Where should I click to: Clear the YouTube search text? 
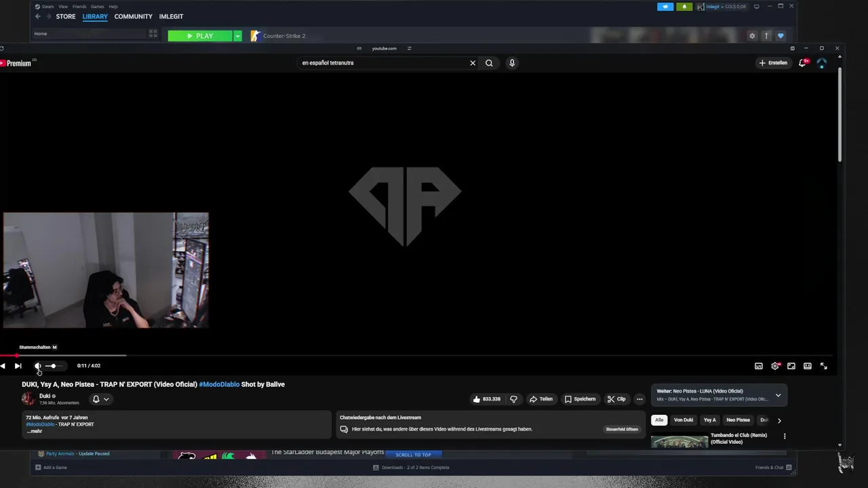[x=473, y=63]
